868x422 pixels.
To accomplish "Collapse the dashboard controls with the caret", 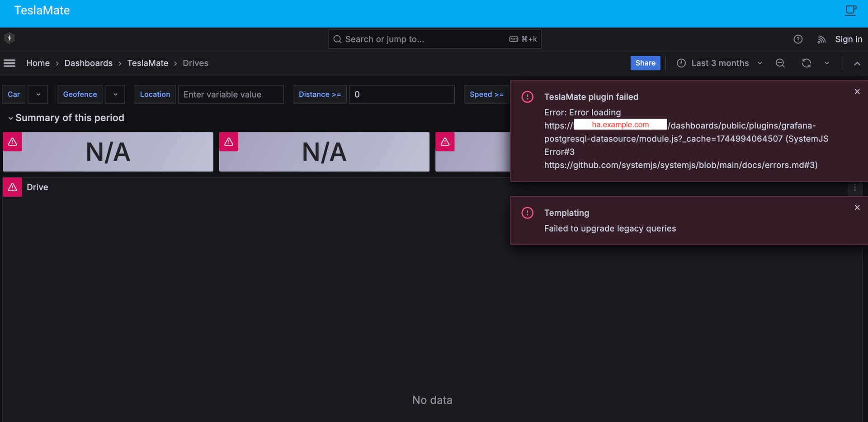I will point(857,64).
